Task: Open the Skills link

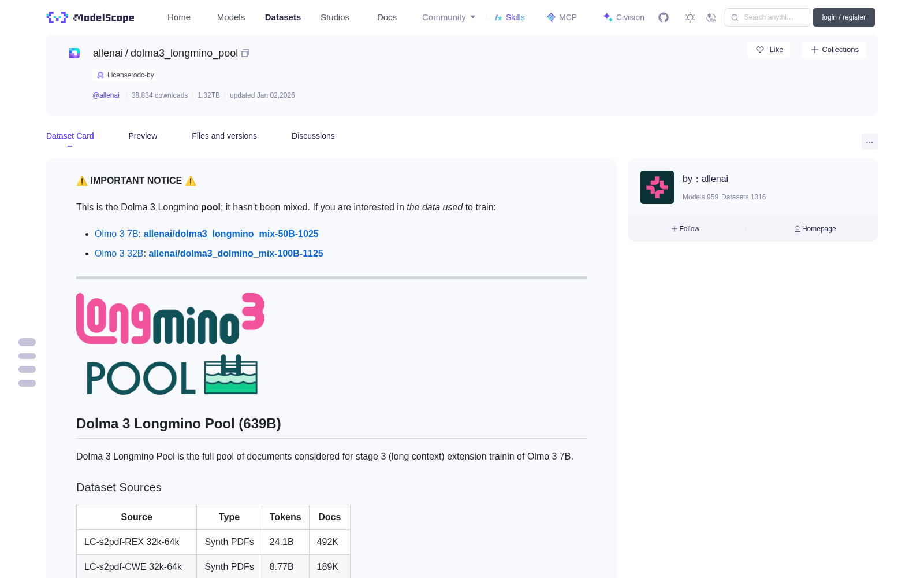Action: click(509, 17)
